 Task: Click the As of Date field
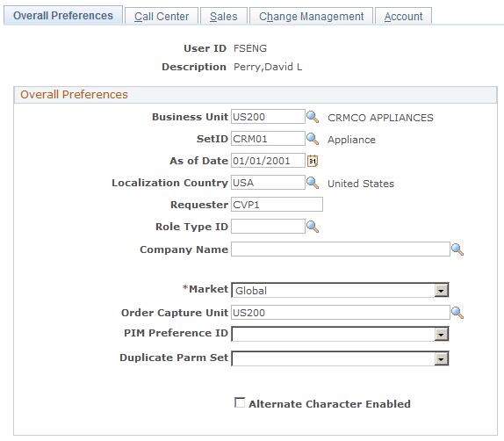(x=268, y=161)
